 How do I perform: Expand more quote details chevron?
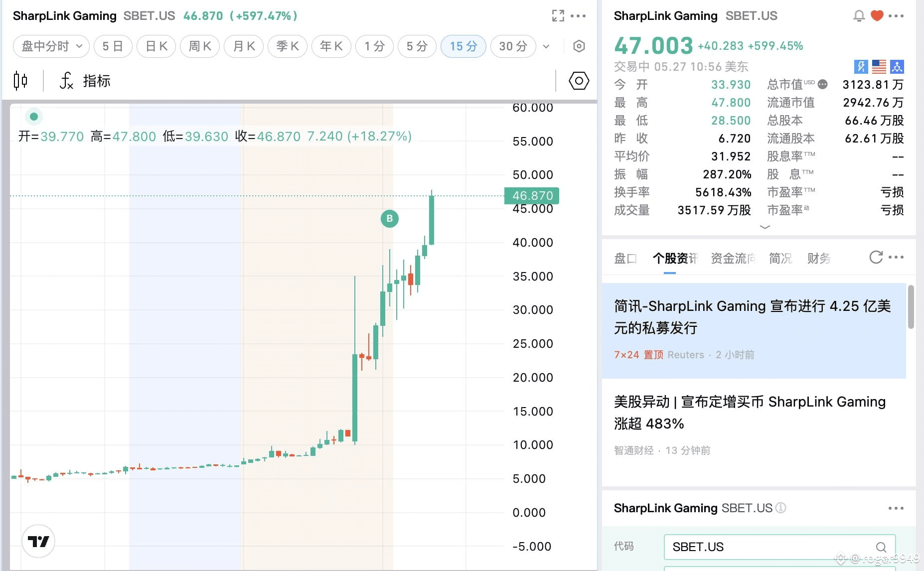(765, 227)
